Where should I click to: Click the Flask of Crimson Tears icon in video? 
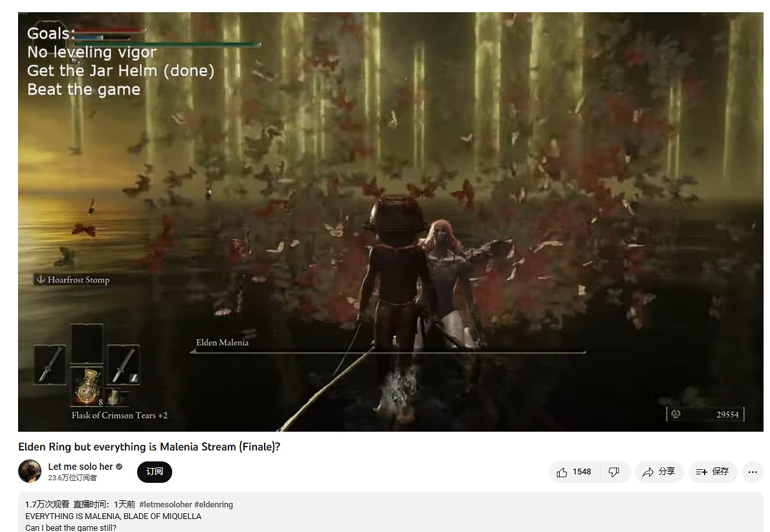[x=86, y=387]
